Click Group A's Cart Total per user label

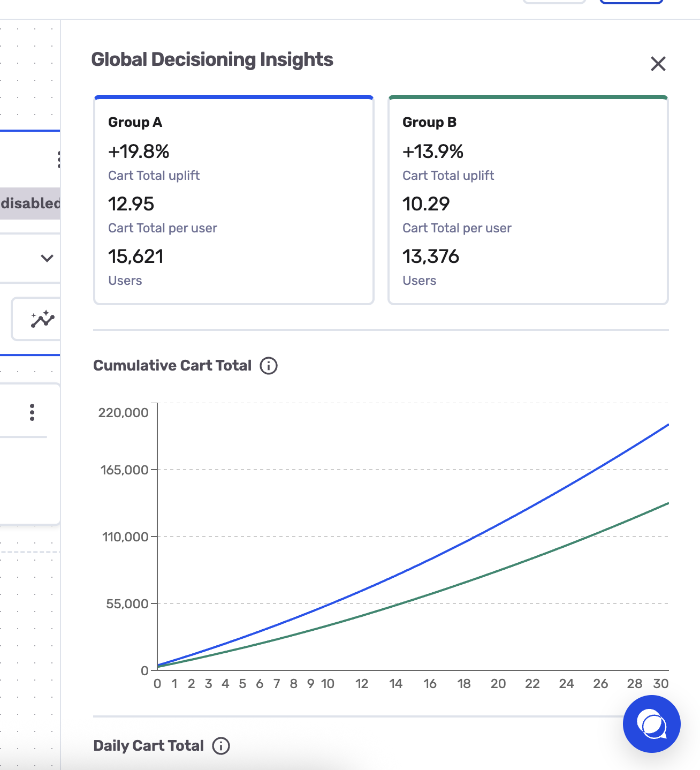pos(163,228)
